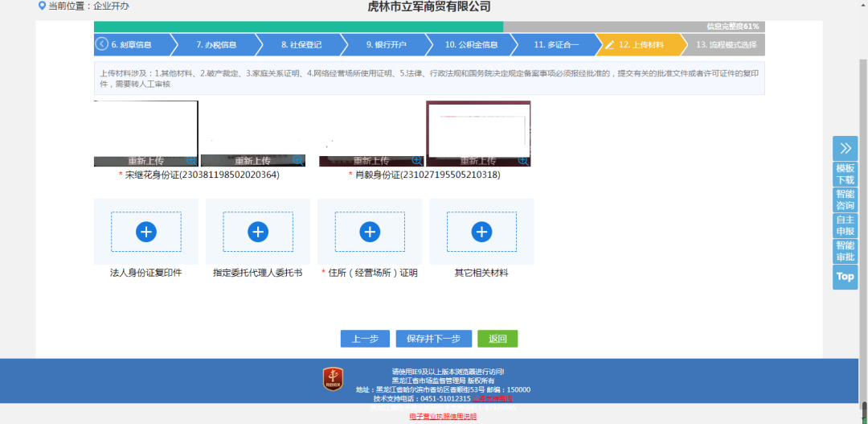Select step 12. 上传材料
This screenshot has height=424, width=868.
tap(641, 45)
